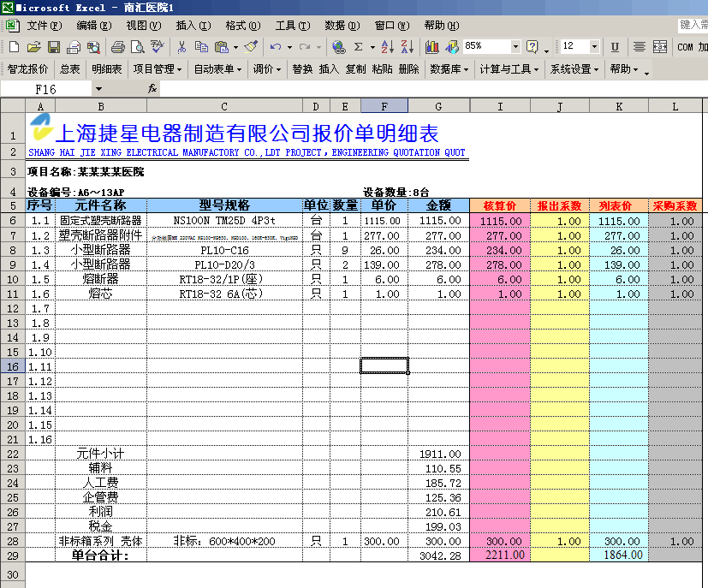Insert hyperlink with globe icon
Image resolution: width=708 pixels, height=588 pixels.
[x=338, y=46]
